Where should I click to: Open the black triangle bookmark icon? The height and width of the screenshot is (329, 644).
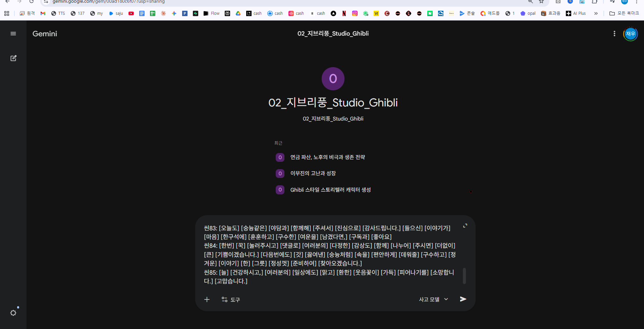333,13
